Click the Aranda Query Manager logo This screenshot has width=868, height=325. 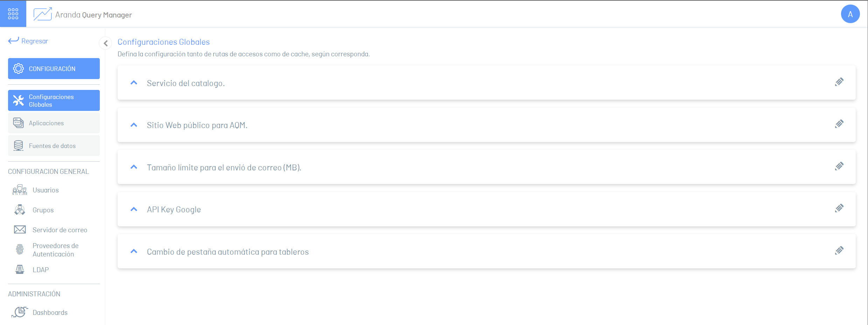pyautogui.click(x=83, y=14)
